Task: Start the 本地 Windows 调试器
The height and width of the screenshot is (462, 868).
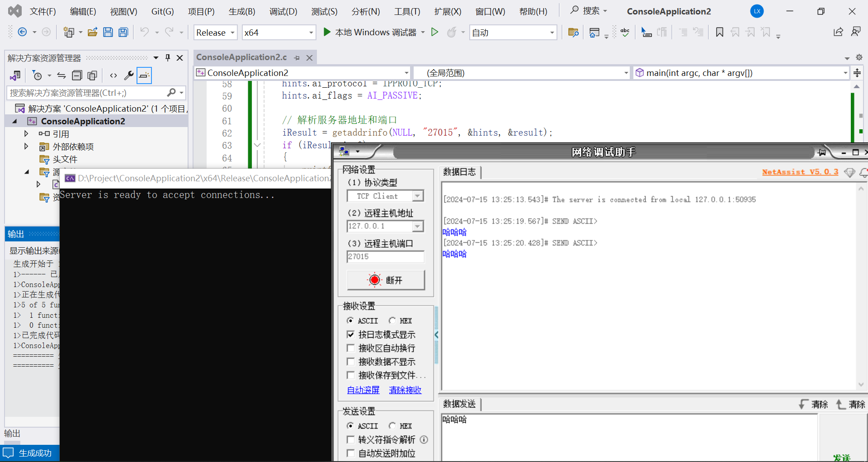Action: point(372,32)
